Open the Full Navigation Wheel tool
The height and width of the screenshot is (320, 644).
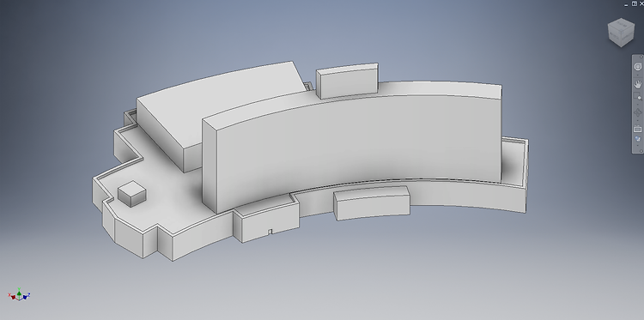(x=637, y=67)
